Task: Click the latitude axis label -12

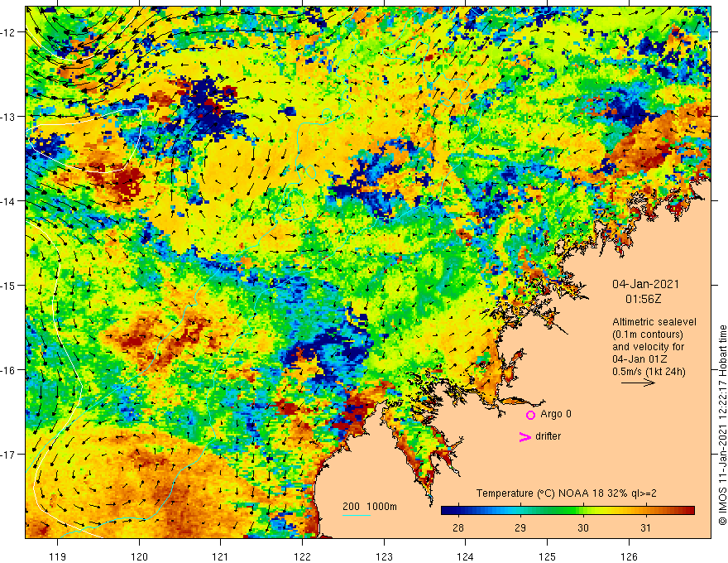Action: coord(8,32)
